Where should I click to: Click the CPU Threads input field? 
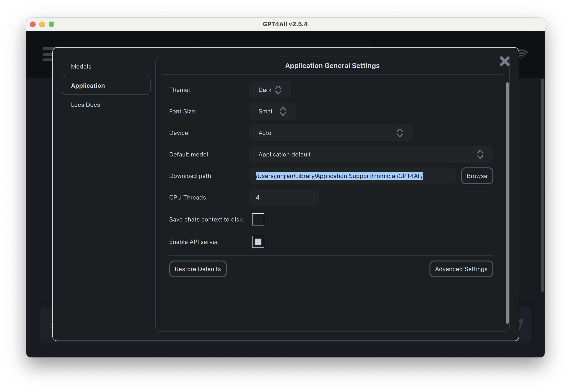click(284, 198)
